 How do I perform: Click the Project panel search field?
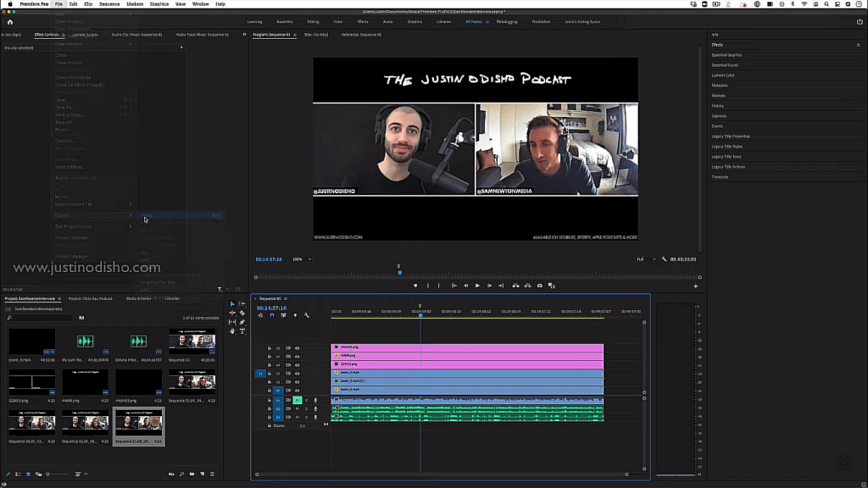coord(39,318)
